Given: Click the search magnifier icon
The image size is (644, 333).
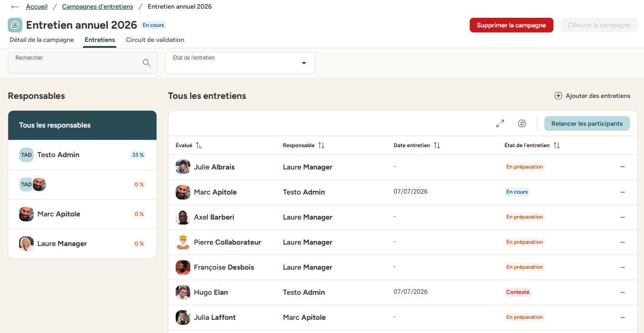Looking at the screenshot, I should (147, 63).
